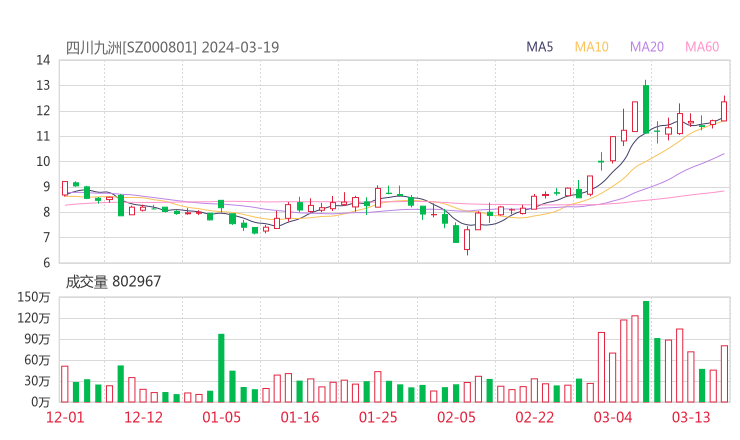This screenshot has width=740, height=440.
Task: Click the 150万 volume axis label
Action: [x=34, y=297]
